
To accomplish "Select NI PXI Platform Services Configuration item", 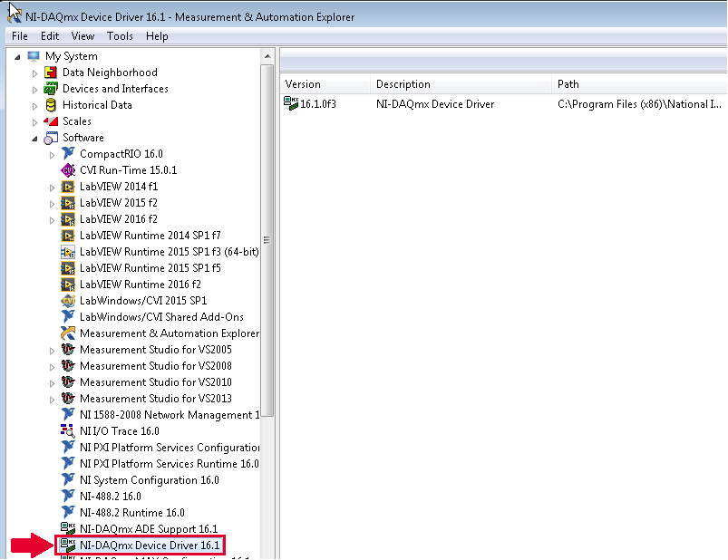I will [x=170, y=448].
